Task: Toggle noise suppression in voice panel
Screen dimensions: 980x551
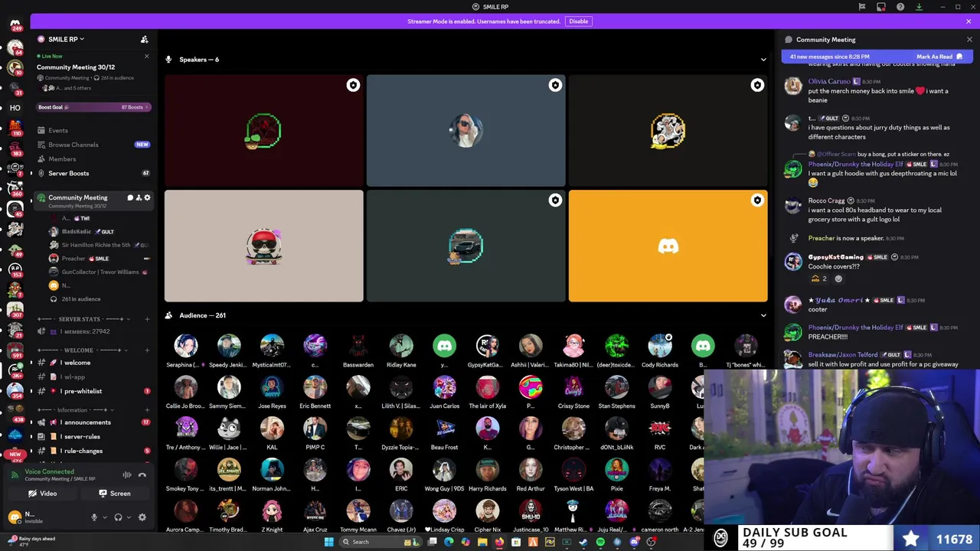Action: coord(127,475)
